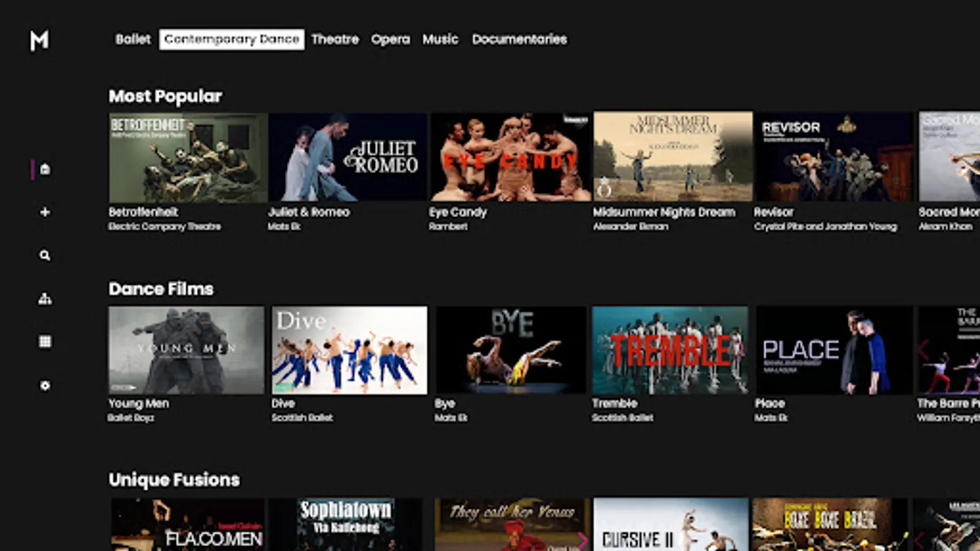Viewport: 980px width, 551px height.
Task: Open the Betroffenheit poster thumbnail
Action: point(188,157)
